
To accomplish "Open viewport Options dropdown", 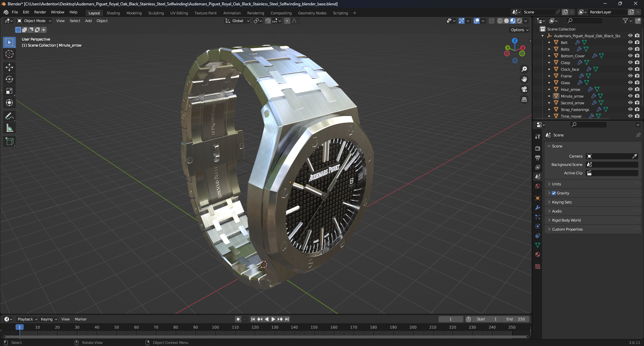I will tap(520, 30).
